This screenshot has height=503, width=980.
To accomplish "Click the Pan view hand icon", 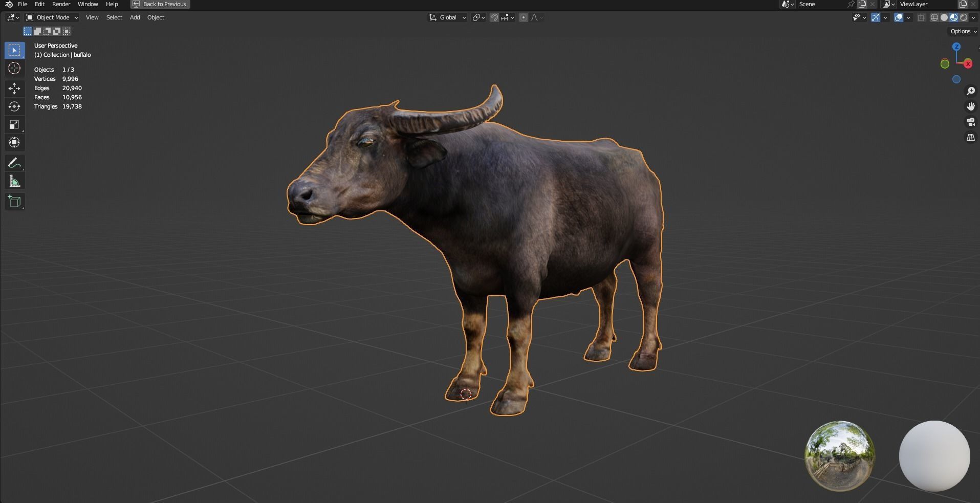I will click(971, 106).
